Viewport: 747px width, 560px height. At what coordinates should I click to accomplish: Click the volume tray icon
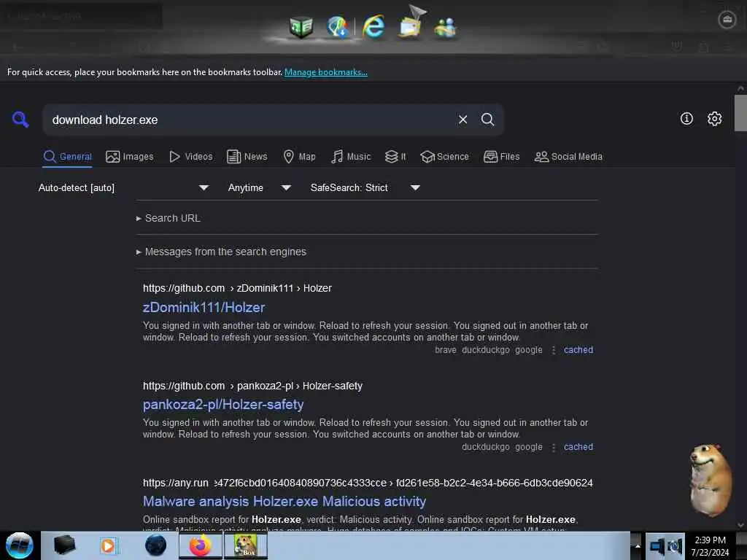(675, 546)
